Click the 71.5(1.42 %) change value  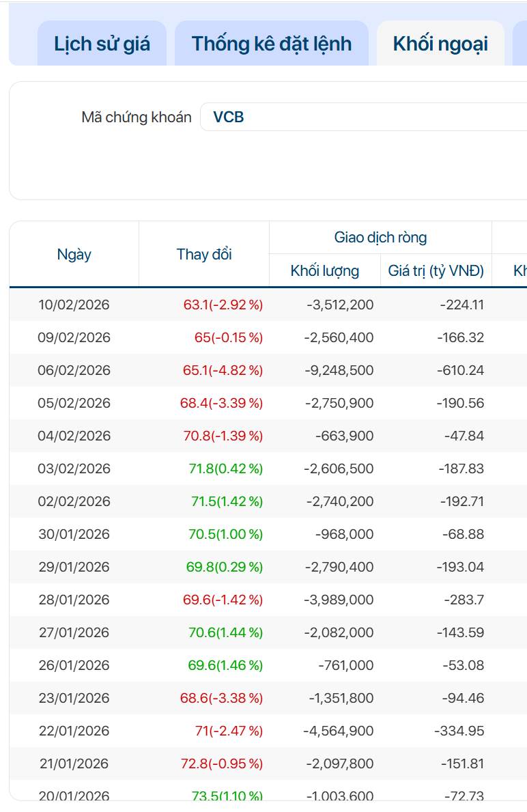point(227,501)
